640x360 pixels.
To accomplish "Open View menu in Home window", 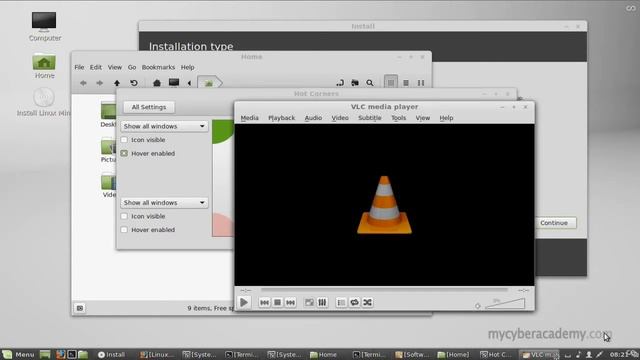I will point(115,67).
